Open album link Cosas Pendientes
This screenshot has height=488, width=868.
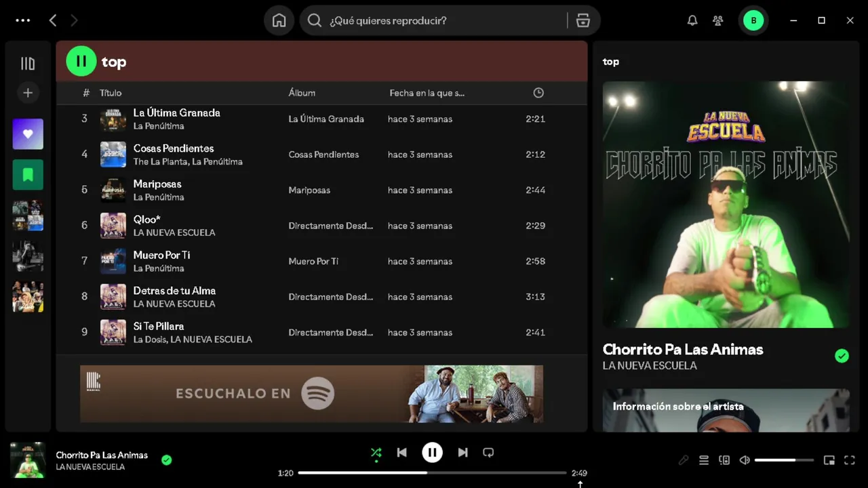(323, 155)
